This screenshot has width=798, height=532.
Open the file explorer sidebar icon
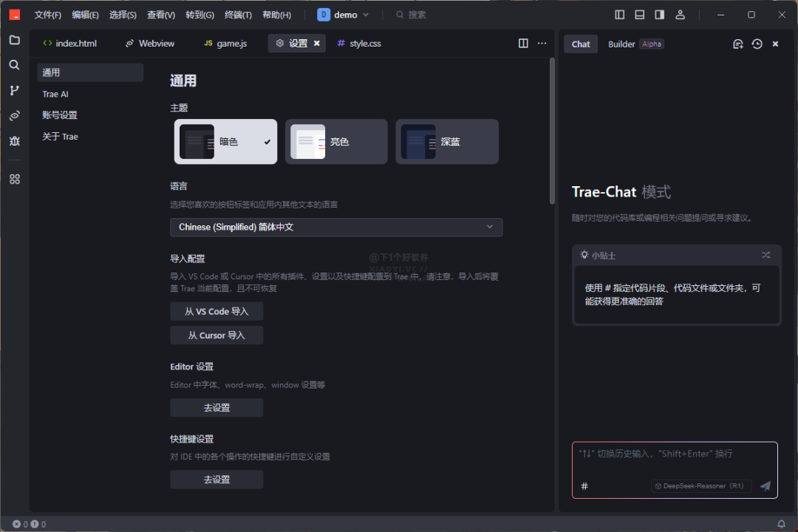click(14, 40)
